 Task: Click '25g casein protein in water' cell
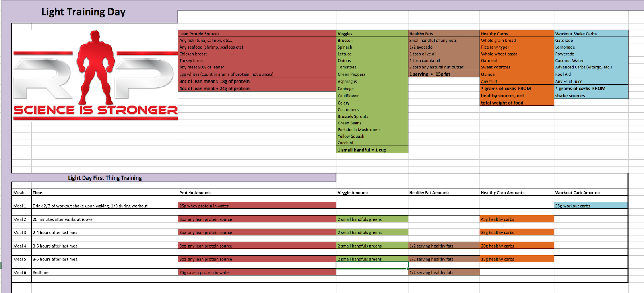257,272
